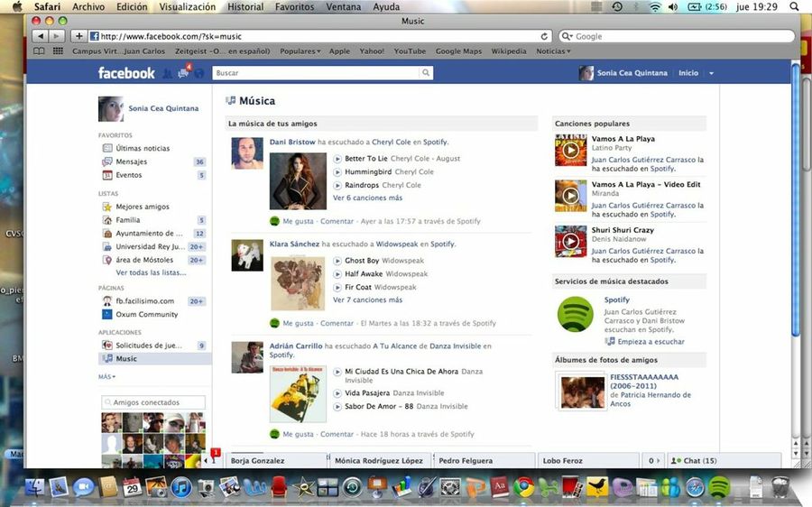Click the Amigos conectados search field
Screen dimensions: 812x507
[x=153, y=402]
